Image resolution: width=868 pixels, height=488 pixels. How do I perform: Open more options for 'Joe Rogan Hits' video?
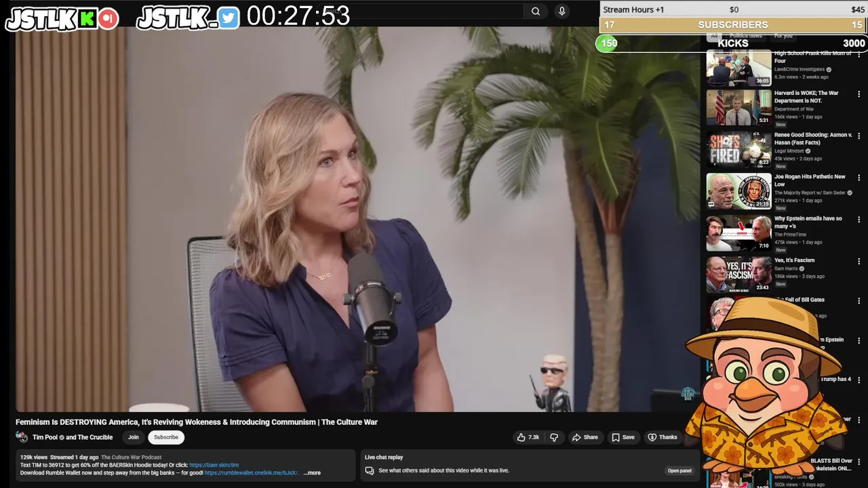859,178
